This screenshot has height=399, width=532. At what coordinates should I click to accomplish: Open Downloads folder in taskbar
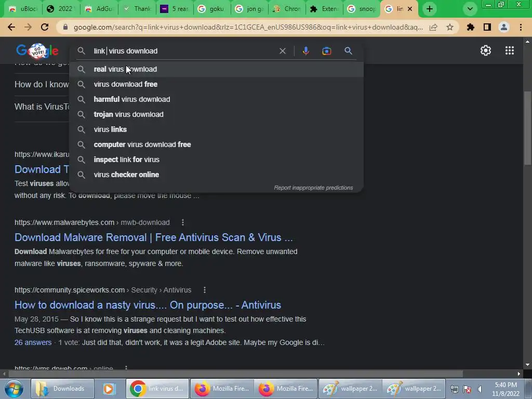(x=63, y=389)
